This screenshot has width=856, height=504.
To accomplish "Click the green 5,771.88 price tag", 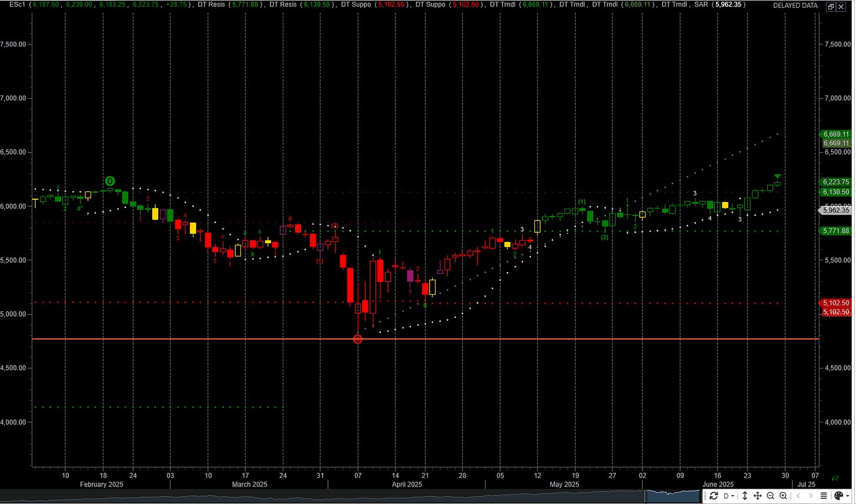I will (835, 231).
